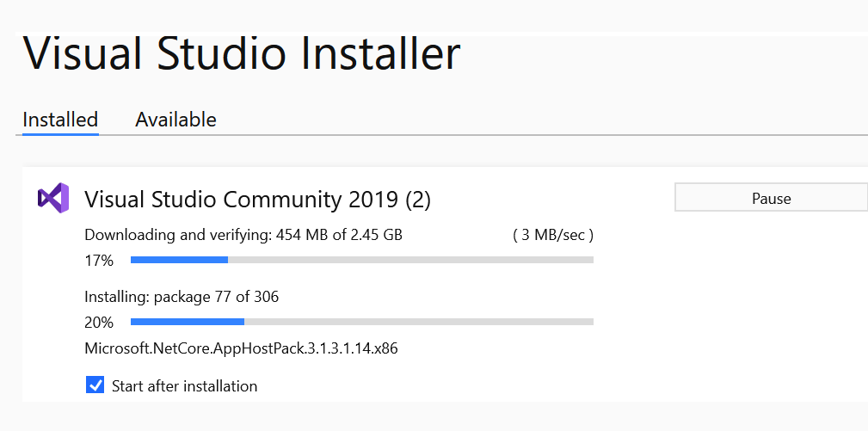The image size is (868, 431).
Task: Click the installing packages progress bar
Action: click(x=361, y=322)
